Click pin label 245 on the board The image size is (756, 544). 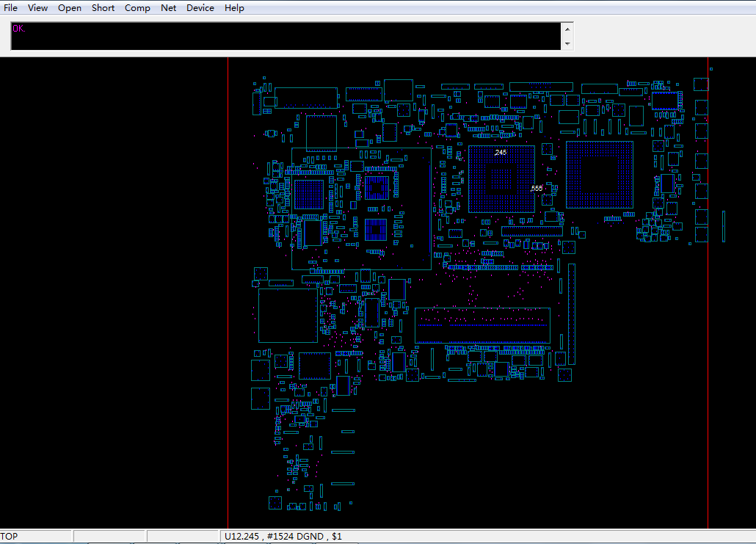pyautogui.click(x=501, y=153)
